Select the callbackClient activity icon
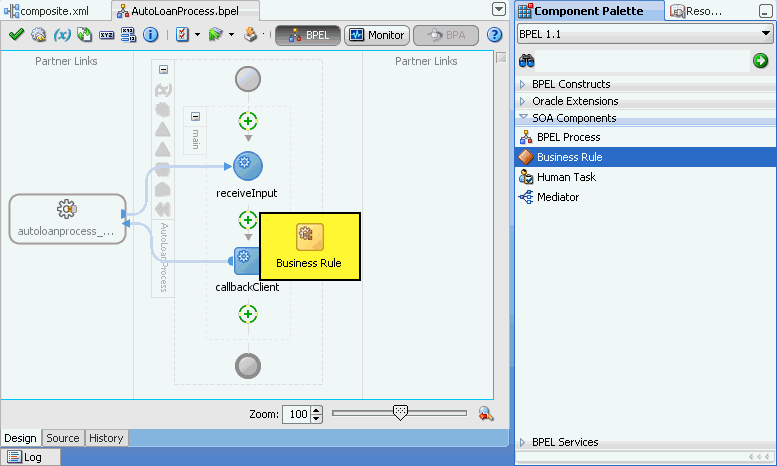 [x=246, y=261]
